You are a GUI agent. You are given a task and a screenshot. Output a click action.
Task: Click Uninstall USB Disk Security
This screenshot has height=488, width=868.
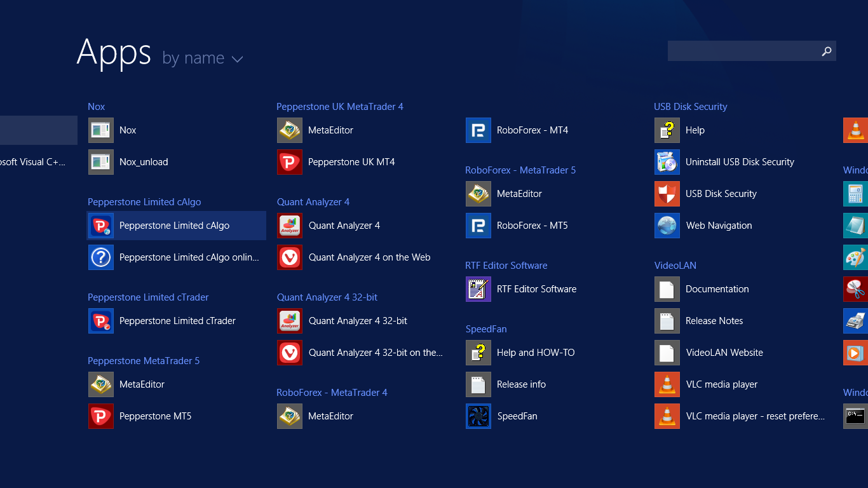[x=742, y=162]
